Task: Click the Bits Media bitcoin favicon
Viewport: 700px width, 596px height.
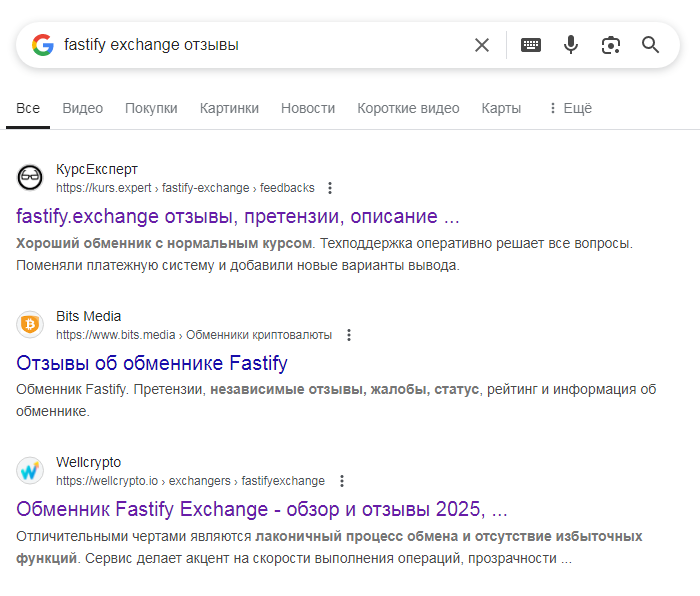Action: [31, 325]
